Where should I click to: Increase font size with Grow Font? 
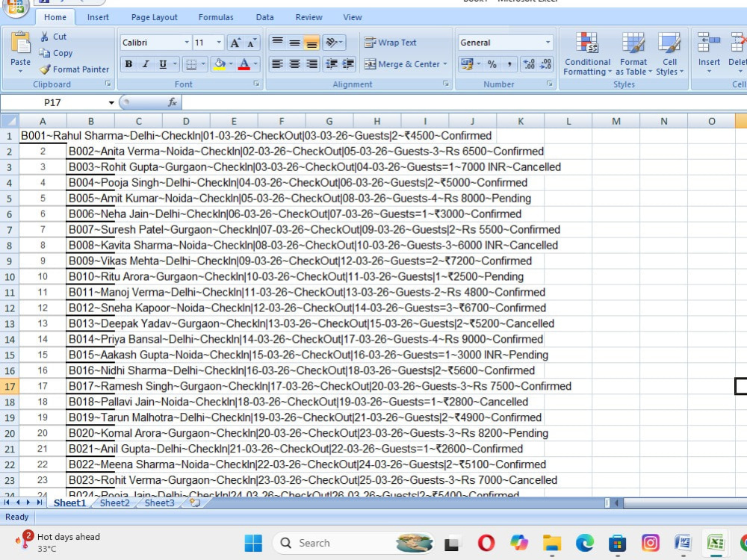click(x=235, y=43)
